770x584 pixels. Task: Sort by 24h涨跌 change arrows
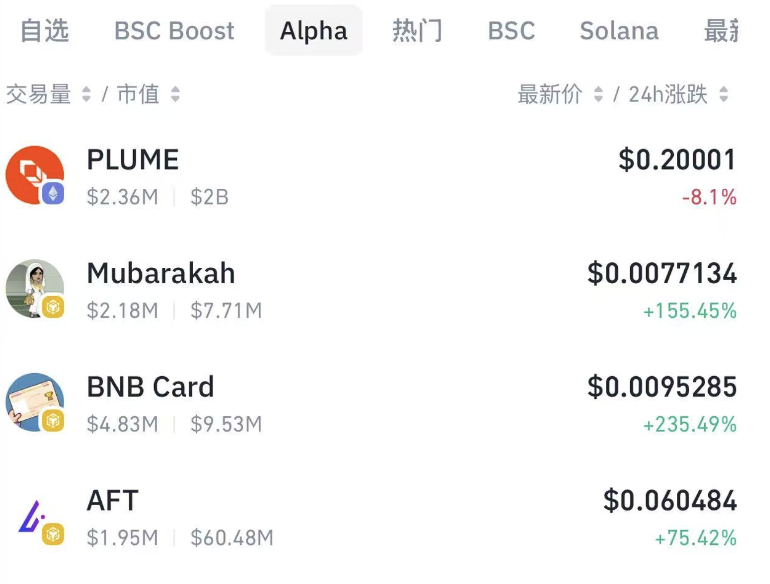pyautogui.click(x=723, y=94)
